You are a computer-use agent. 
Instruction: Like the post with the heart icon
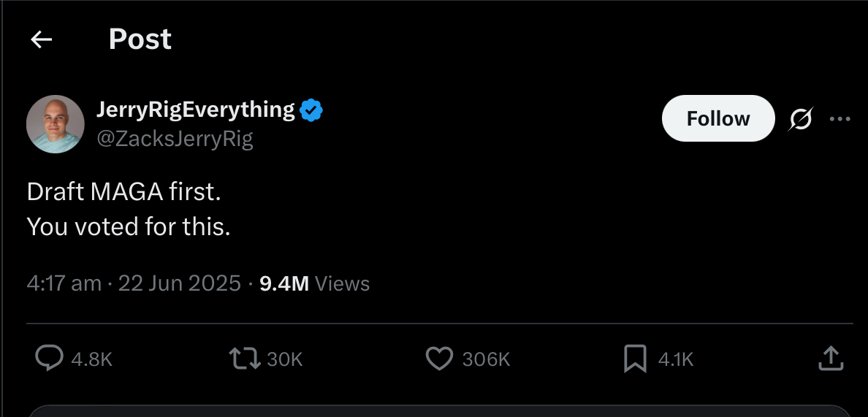pos(440,359)
